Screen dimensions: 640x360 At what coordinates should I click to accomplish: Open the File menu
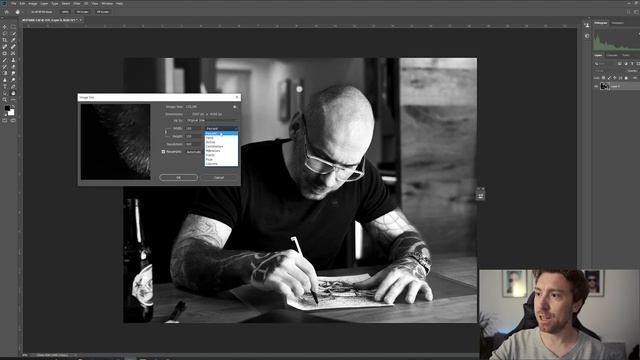point(13,3)
